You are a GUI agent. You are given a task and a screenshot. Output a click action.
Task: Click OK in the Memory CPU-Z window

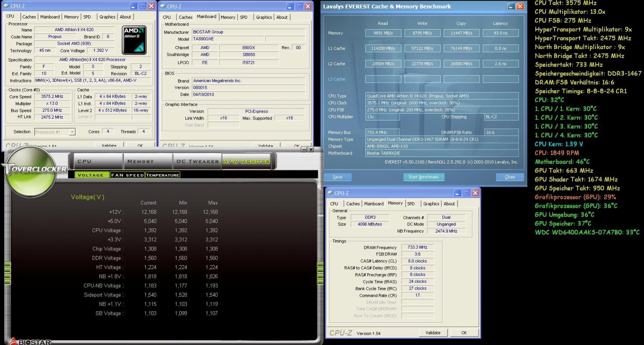464,333
